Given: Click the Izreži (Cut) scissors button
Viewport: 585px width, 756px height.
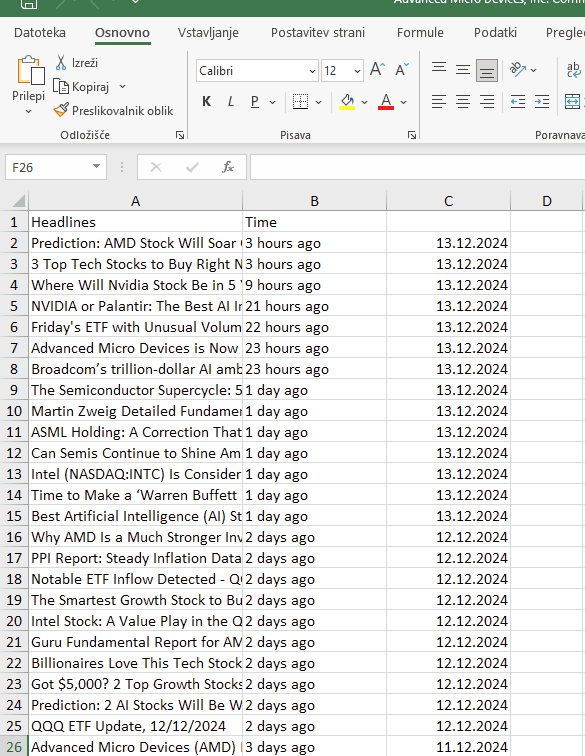Looking at the screenshot, I should (76, 63).
